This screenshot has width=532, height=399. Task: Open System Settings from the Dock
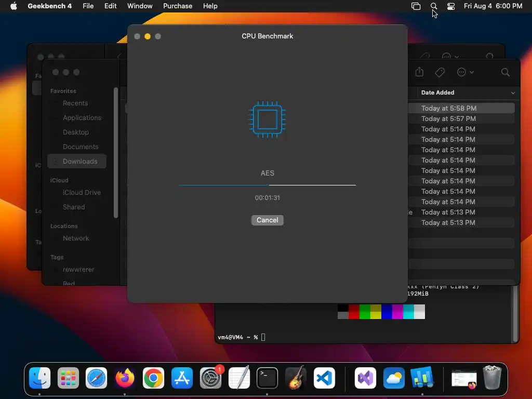210,378
